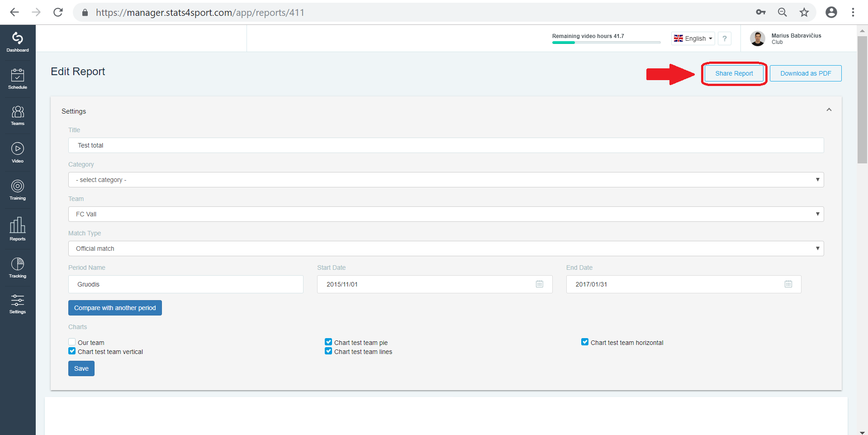Open the Category select dropdown
Image resolution: width=868 pixels, height=435 pixels.
[x=446, y=180]
